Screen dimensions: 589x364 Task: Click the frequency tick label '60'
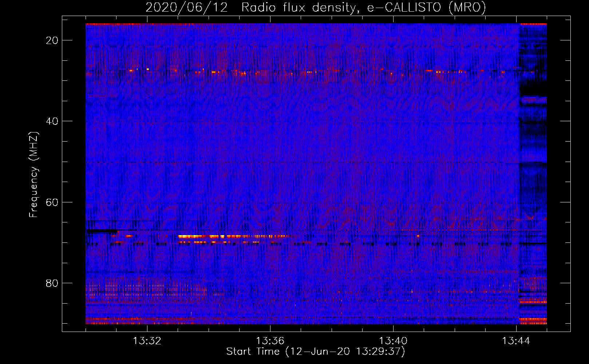[x=52, y=202]
